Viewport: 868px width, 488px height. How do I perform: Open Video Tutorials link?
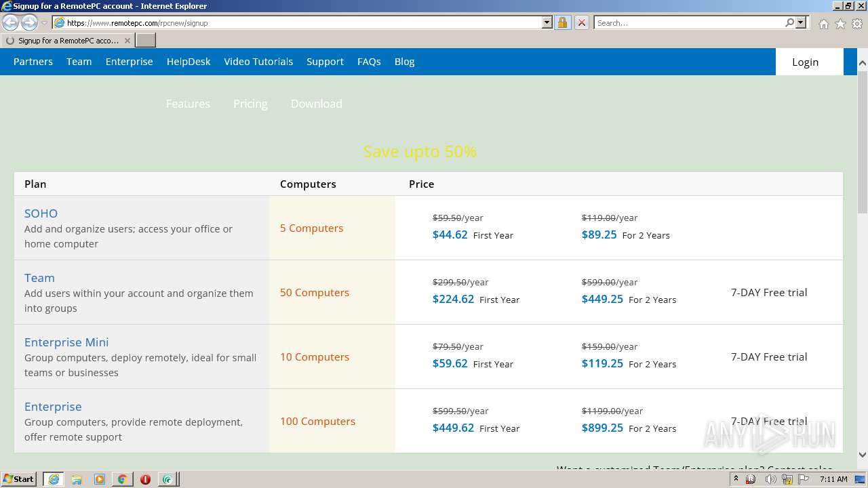pyautogui.click(x=258, y=62)
